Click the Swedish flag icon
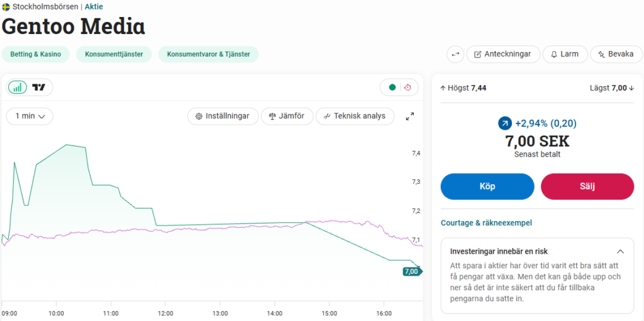The width and height of the screenshot is (644, 321). click(x=6, y=7)
